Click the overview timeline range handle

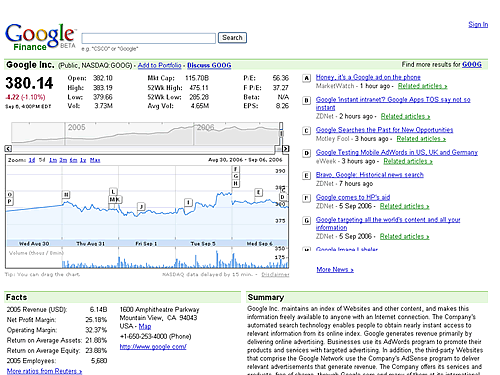coord(281,133)
